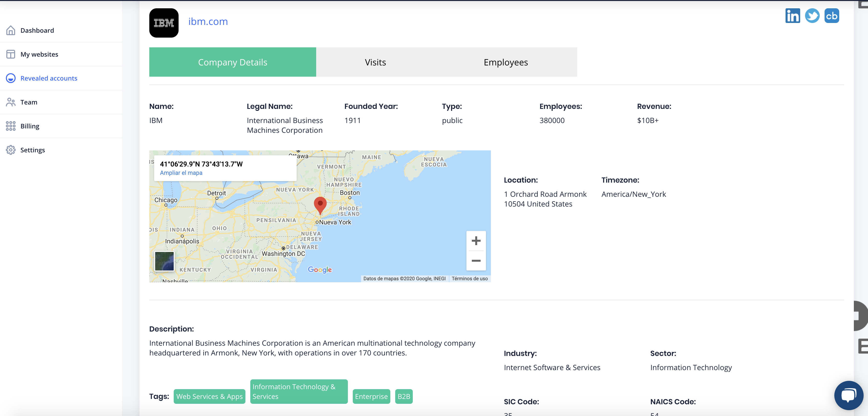This screenshot has width=868, height=416.
Task: Open IBM's LinkedIn profile icon
Action: [x=792, y=16]
